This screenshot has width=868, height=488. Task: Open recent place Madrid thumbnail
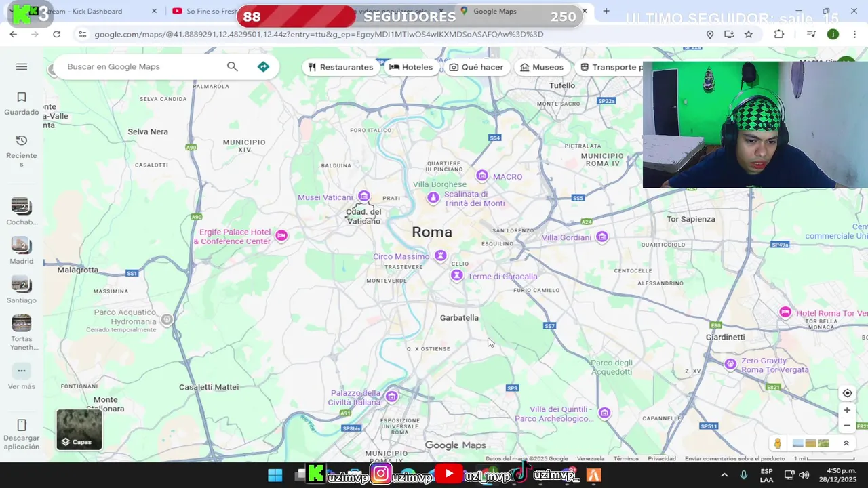pos(22,245)
